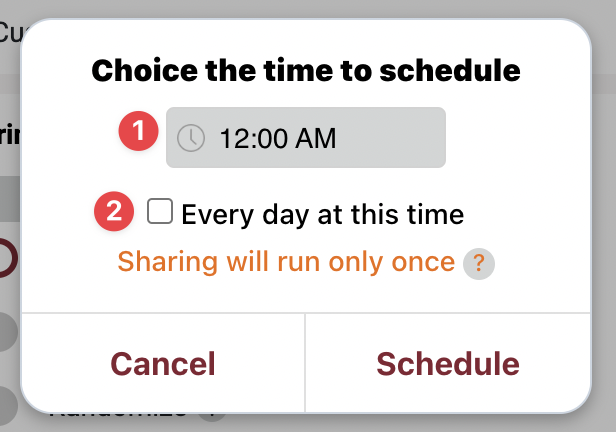Click the gray question mark help icon
The height and width of the screenshot is (432, 616).
coord(480,263)
